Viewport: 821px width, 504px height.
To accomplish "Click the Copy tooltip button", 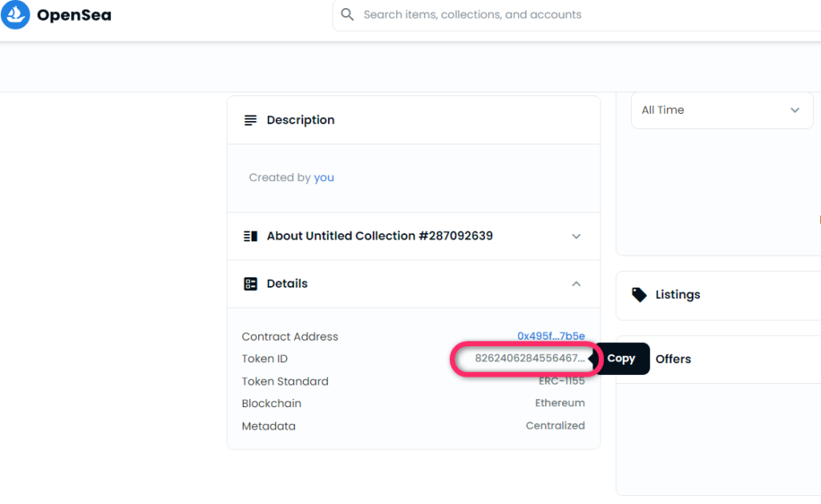I will [x=621, y=359].
